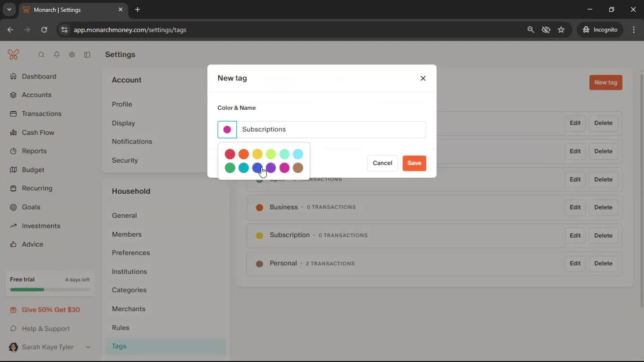Open Categories in the settings menu

[x=129, y=290]
